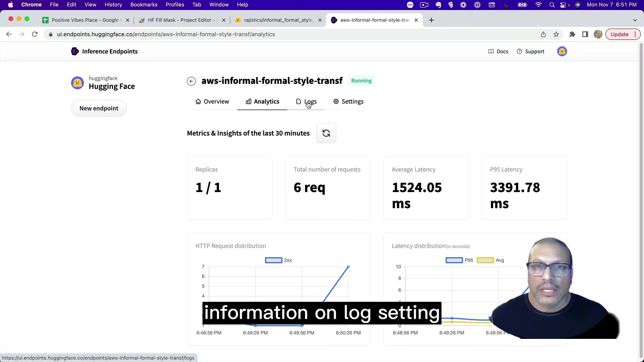Toggle the P95 legend swatch in latency chart
Screen dimensions: 644x362
pyautogui.click(x=454, y=260)
